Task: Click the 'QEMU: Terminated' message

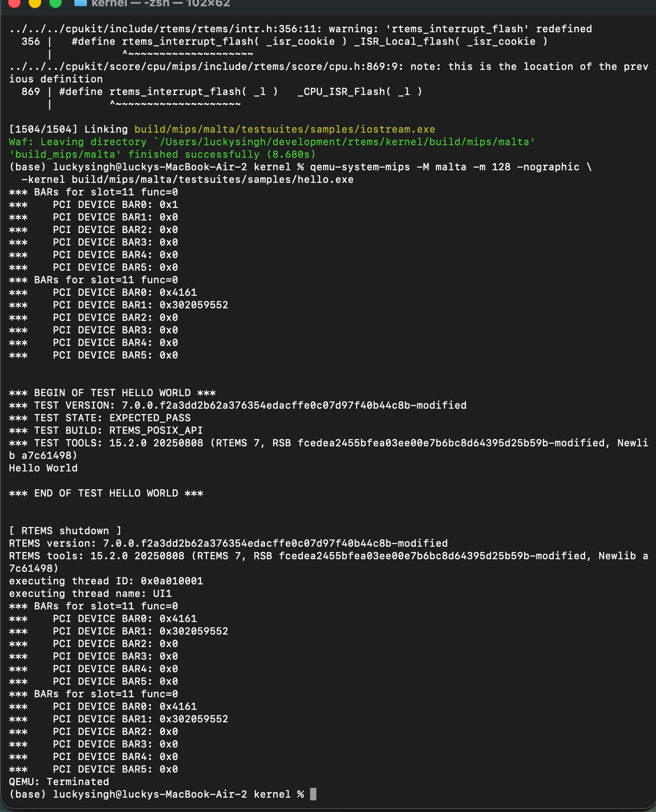Action: 59,782
